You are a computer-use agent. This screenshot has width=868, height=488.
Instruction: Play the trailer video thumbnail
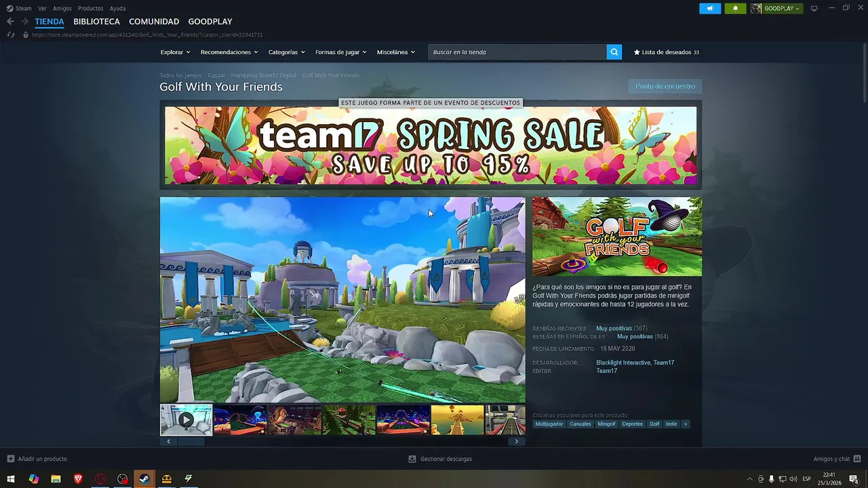(186, 420)
